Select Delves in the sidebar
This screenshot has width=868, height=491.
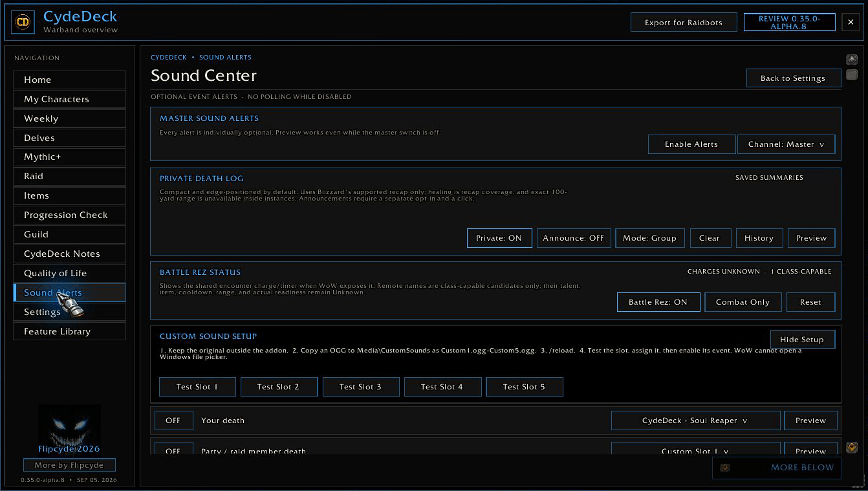click(x=69, y=138)
